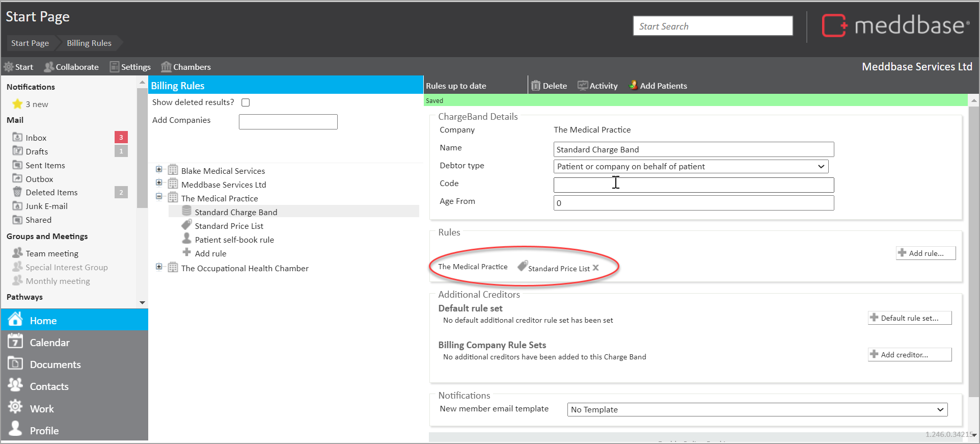Image resolution: width=980 pixels, height=444 pixels.
Task: Open Contacts from the sidebar
Action: pyautogui.click(x=49, y=386)
